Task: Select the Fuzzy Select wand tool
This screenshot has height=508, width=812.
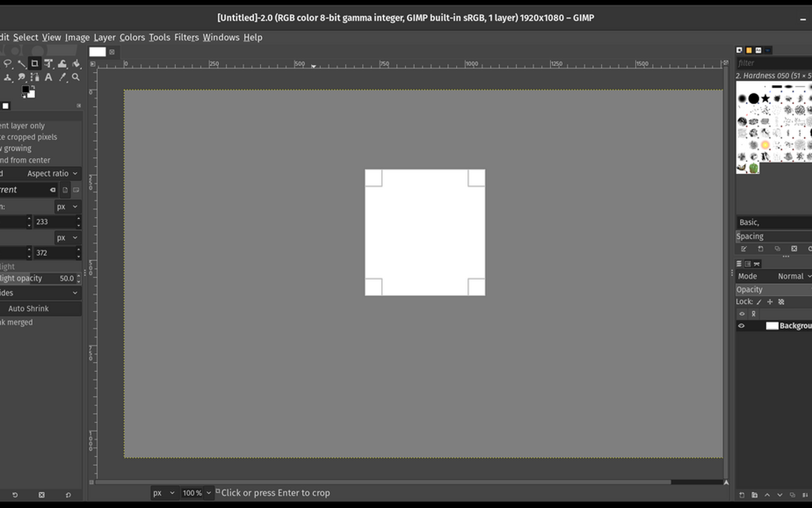Action: coord(22,63)
